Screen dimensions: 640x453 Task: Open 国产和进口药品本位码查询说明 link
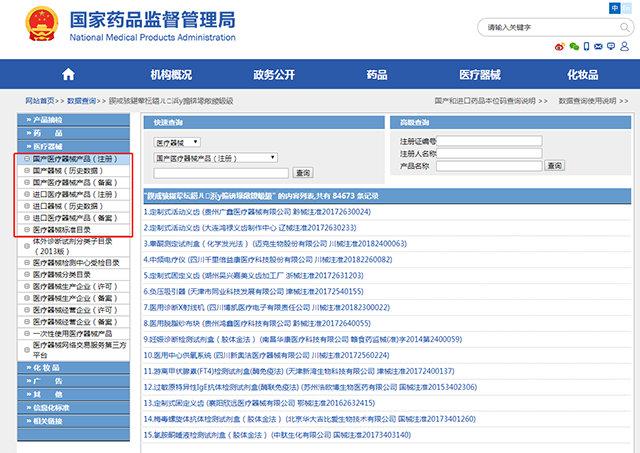pos(485,101)
